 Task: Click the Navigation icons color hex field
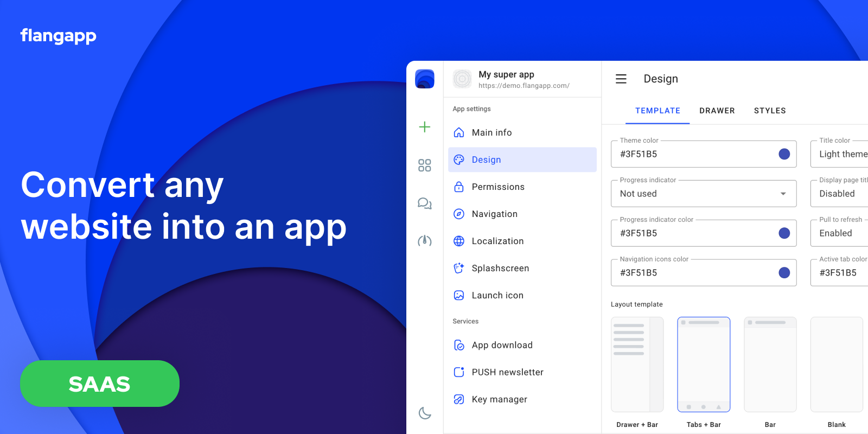coord(694,273)
